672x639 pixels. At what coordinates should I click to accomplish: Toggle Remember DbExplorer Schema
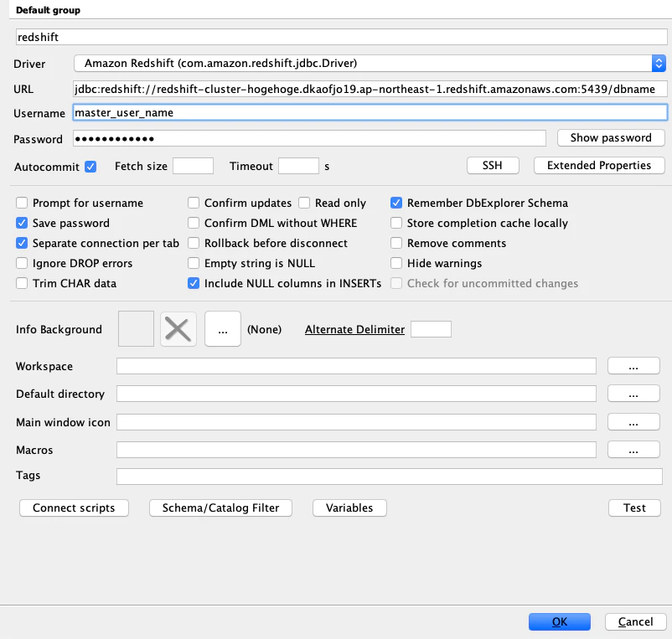[396, 203]
